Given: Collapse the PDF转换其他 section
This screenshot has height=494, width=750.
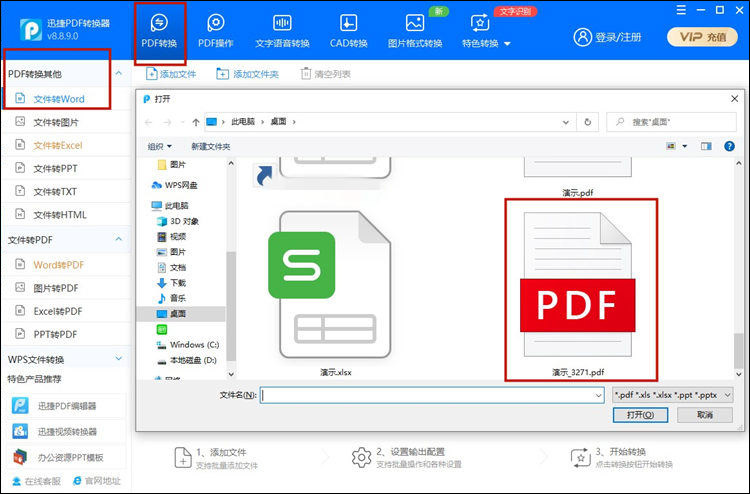Looking at the screenshot, I should (x=119, y=74).
